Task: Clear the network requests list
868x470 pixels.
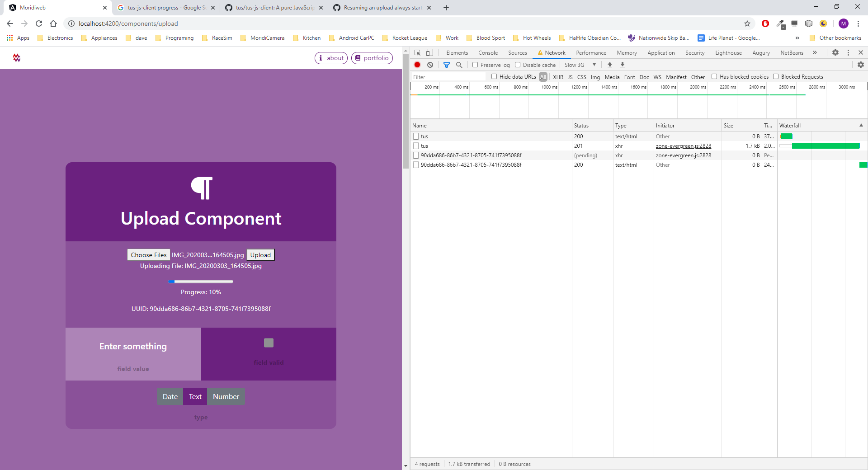Action: 430,65
